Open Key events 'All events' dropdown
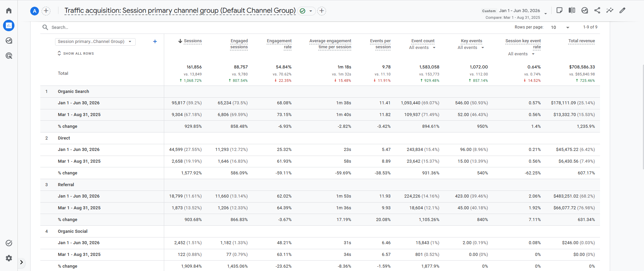The height and width of the screenshot is (271, 644). point(471,48)
